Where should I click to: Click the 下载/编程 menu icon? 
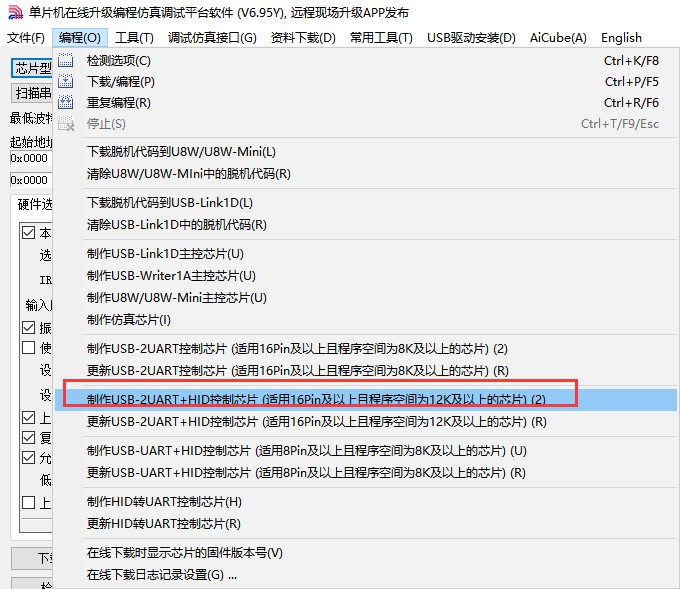pyautogui.click(x=65, y=82)
